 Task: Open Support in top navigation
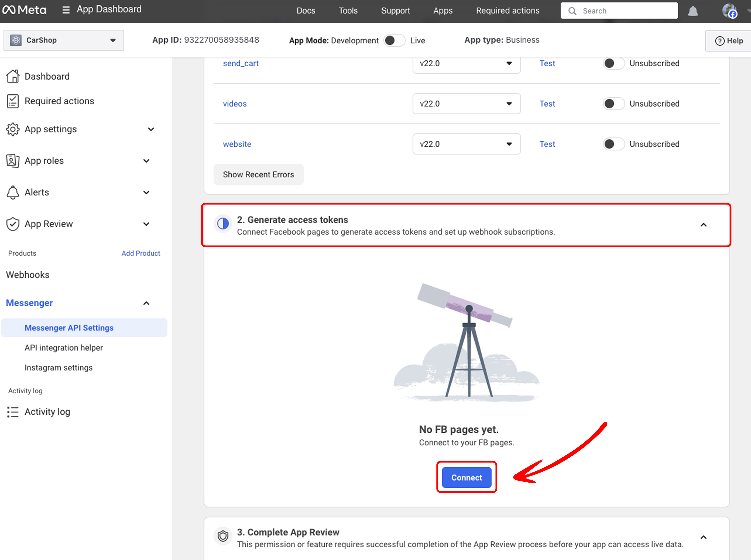click(x=395, y=11)
